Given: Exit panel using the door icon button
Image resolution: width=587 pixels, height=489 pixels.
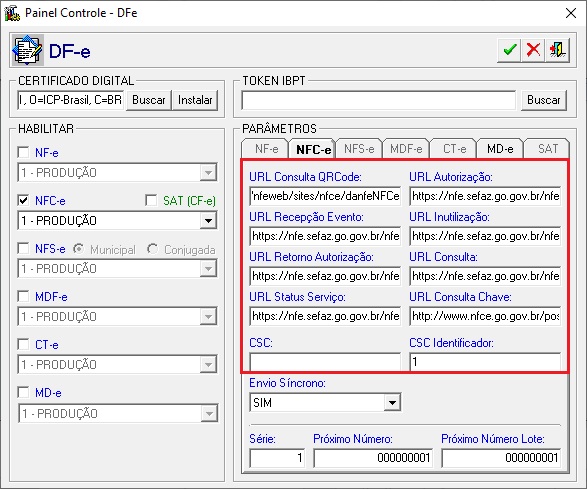Looking at the screenshot, I should pyautogui.click(x=557, y=50).
